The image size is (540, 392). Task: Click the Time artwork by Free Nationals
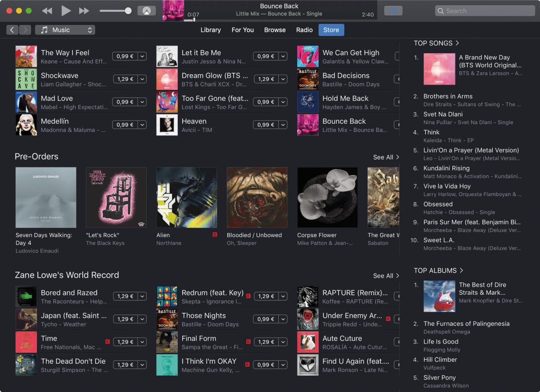click(x=26, y=342)
